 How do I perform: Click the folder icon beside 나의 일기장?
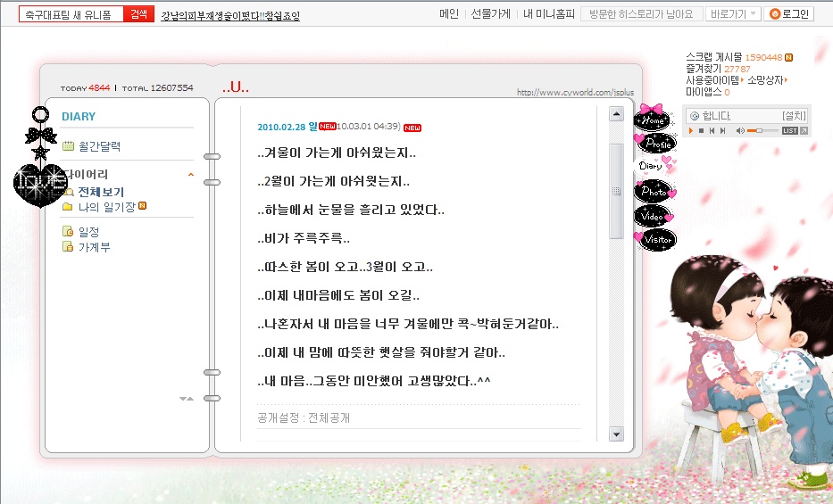[x=68, y=207]
